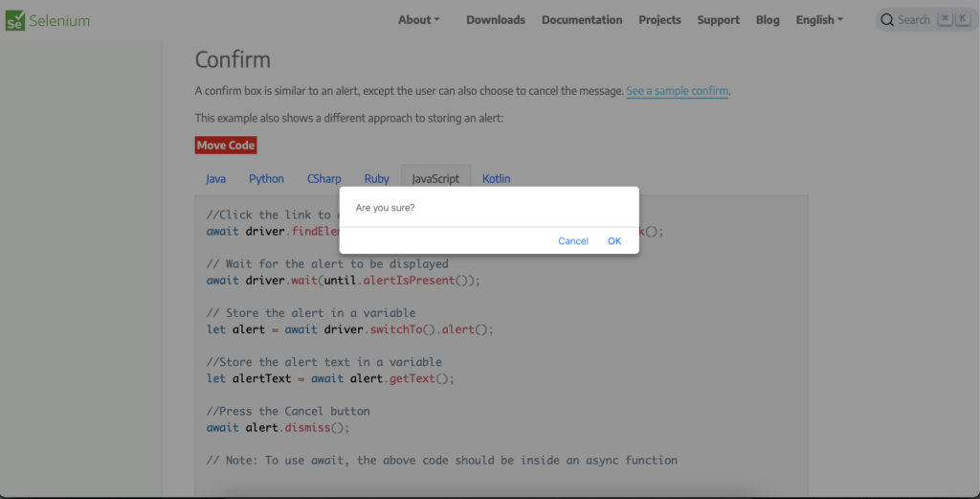Switch to the Python code tab
This screenshot has width=980, height=499.
pos(266,179)
